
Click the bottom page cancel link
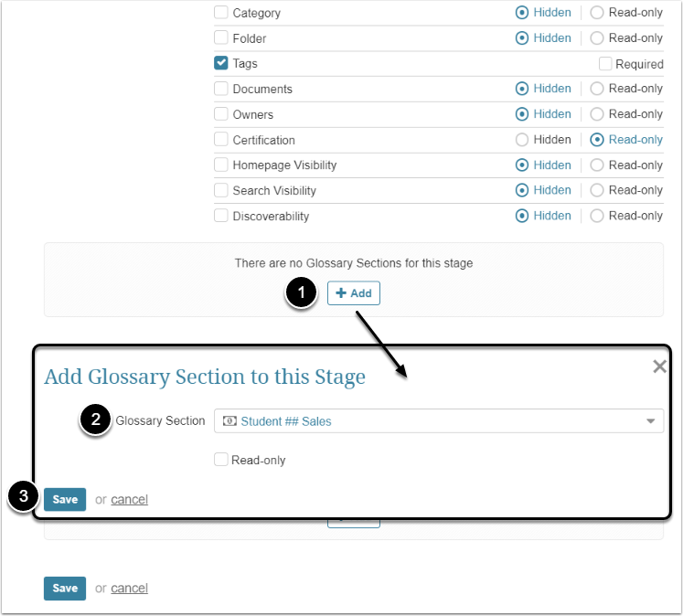click(129, 588)
